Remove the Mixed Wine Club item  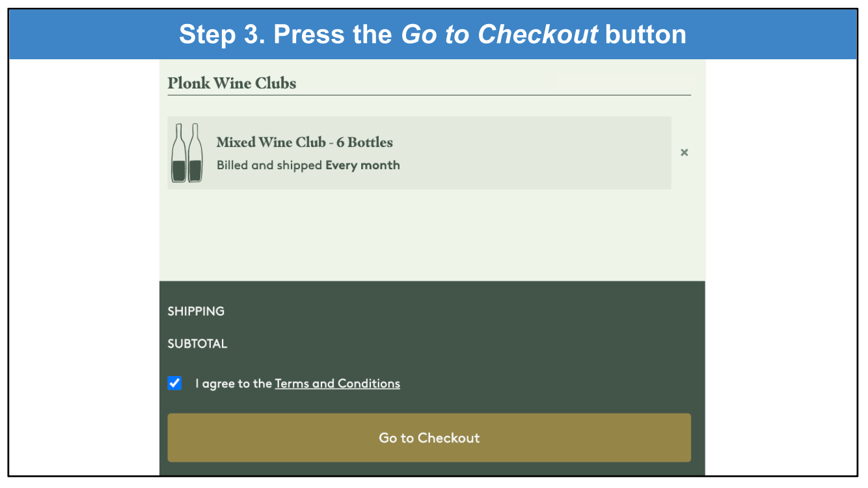pos(684,152)
